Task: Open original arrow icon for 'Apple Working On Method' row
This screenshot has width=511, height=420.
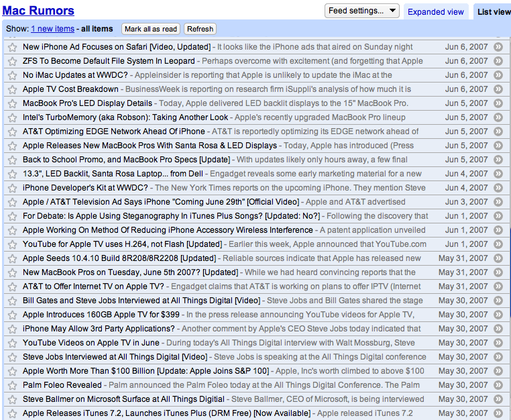Action: coord(498,230)
